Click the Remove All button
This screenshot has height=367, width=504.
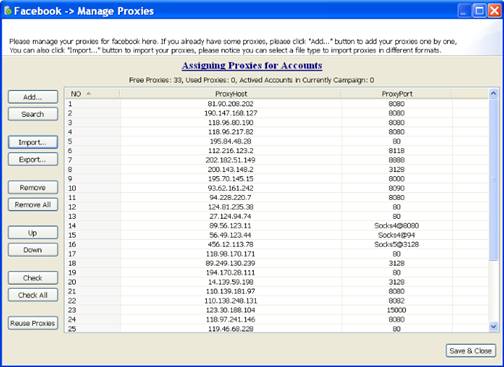pos(33,204)
